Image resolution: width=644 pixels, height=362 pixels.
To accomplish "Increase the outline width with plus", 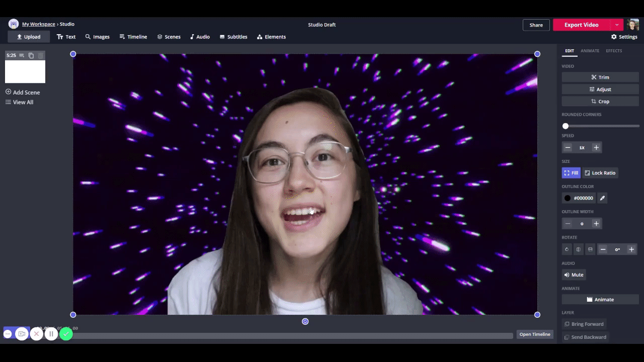I will [x=596, y=224].
